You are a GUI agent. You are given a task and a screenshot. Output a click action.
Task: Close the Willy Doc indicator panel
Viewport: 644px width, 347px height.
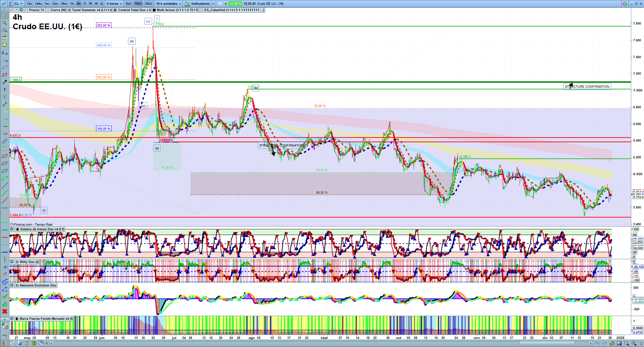[12, 262]
